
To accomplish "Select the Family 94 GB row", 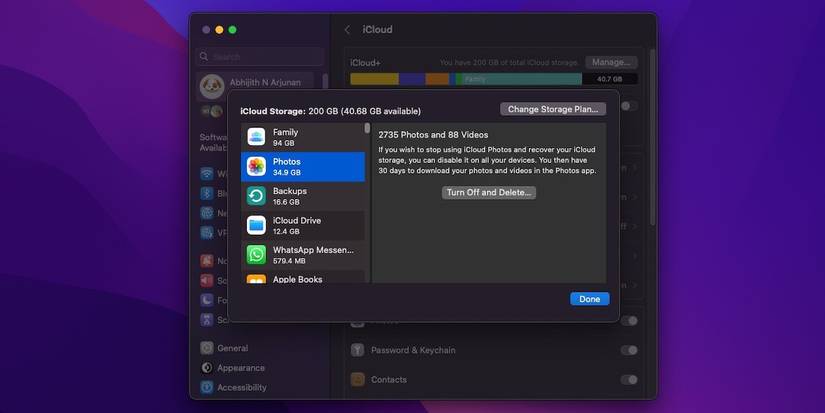I will click(303, 137).
